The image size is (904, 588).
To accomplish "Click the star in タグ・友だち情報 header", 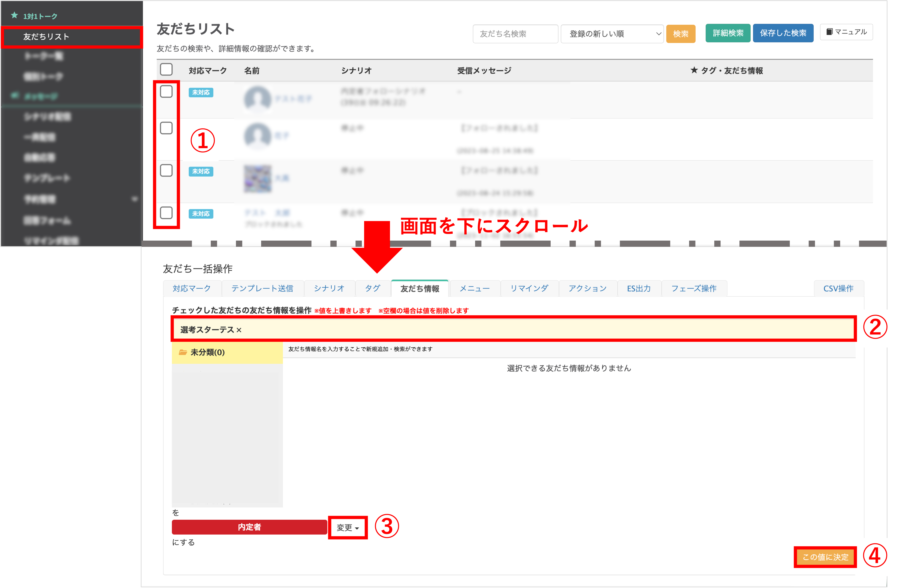I will click(x=694, y=70).
